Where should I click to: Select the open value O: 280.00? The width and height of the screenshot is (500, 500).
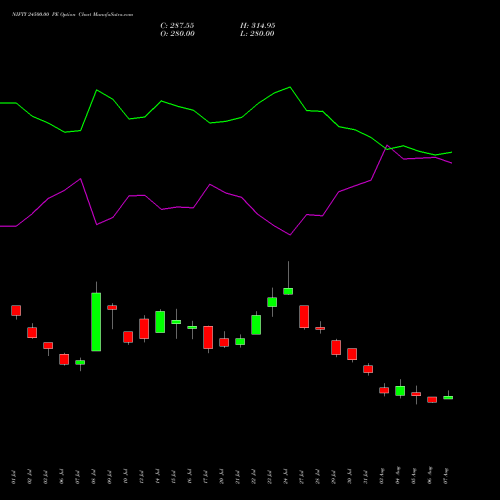[x=177, y=34]
